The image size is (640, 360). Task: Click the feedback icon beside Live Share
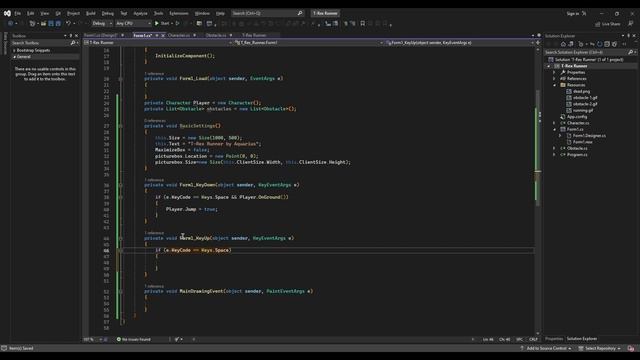pos(631,24)
